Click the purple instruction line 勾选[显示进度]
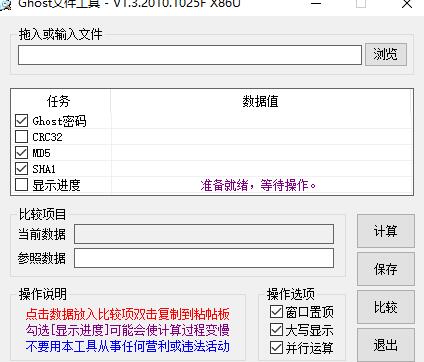This screenshot has width=424, height=362. [x=128, y=330]
